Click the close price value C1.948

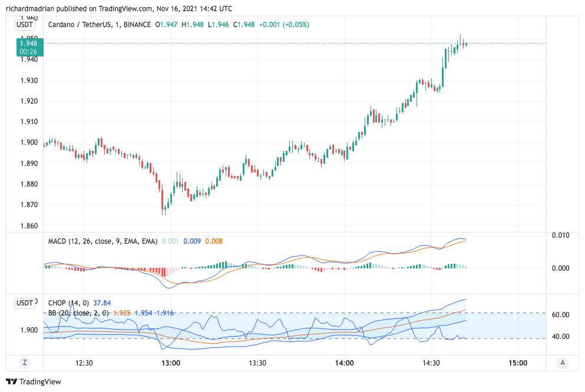tap(244, 25)
